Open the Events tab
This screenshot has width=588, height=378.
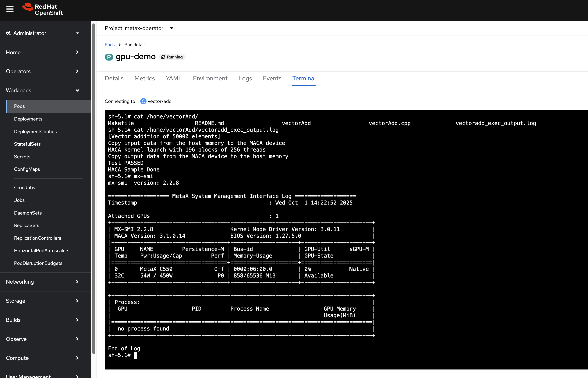point(272,79)
